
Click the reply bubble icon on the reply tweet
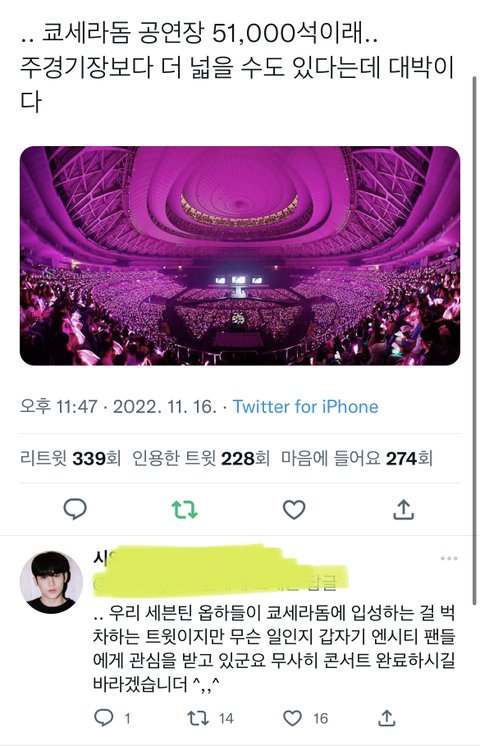click(x=104, y=717)
